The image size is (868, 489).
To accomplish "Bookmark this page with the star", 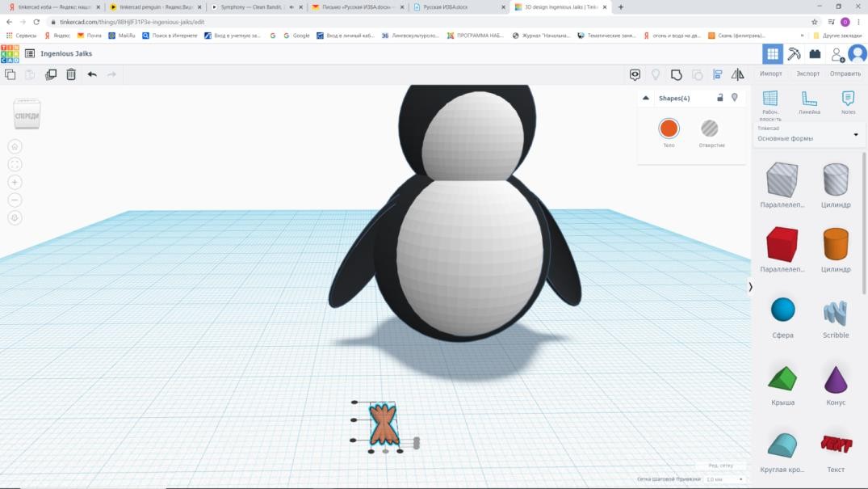I will (x=814, y=22).
